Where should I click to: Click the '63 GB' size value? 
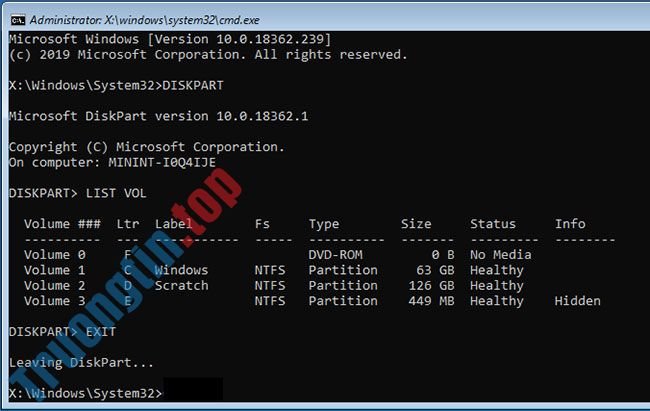[435, 270]
